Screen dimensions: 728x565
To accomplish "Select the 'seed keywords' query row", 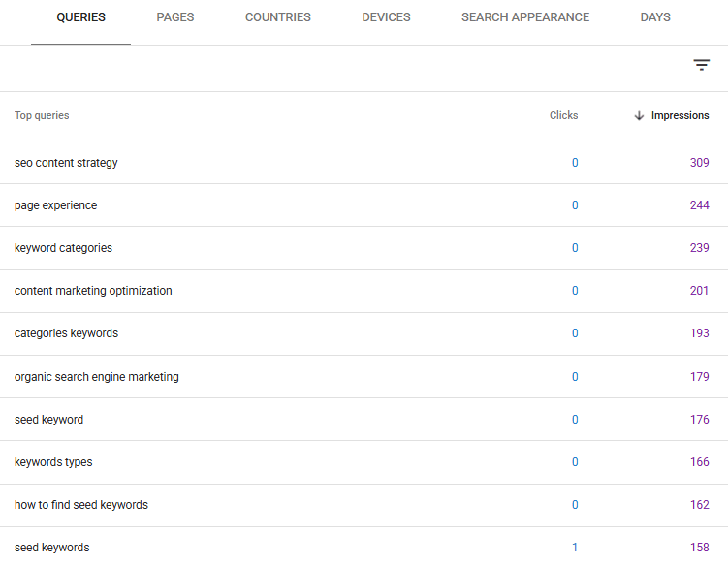I will (364, 548).
